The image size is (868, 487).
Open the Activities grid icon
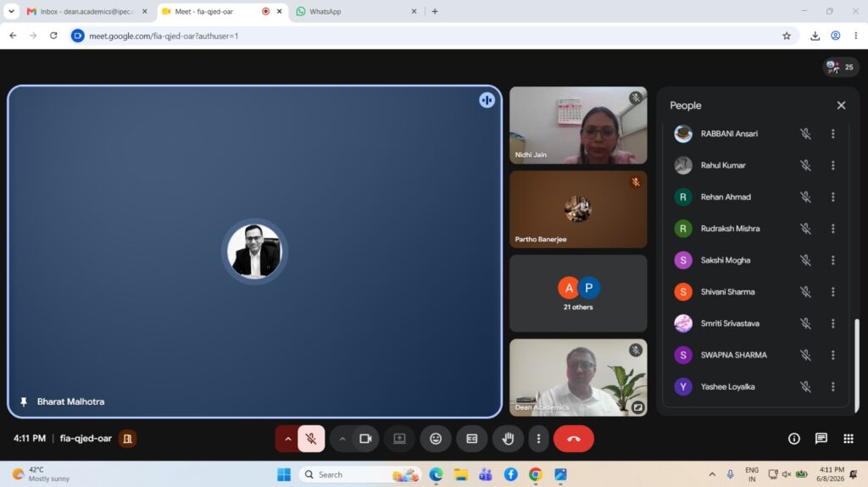tap(848, 439)
